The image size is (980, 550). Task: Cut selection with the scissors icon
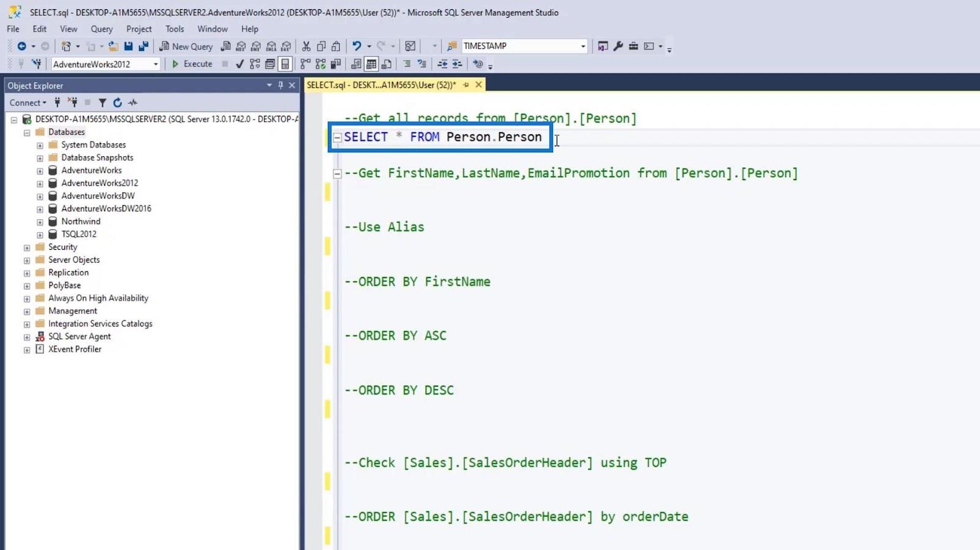(x=306, y=46)
